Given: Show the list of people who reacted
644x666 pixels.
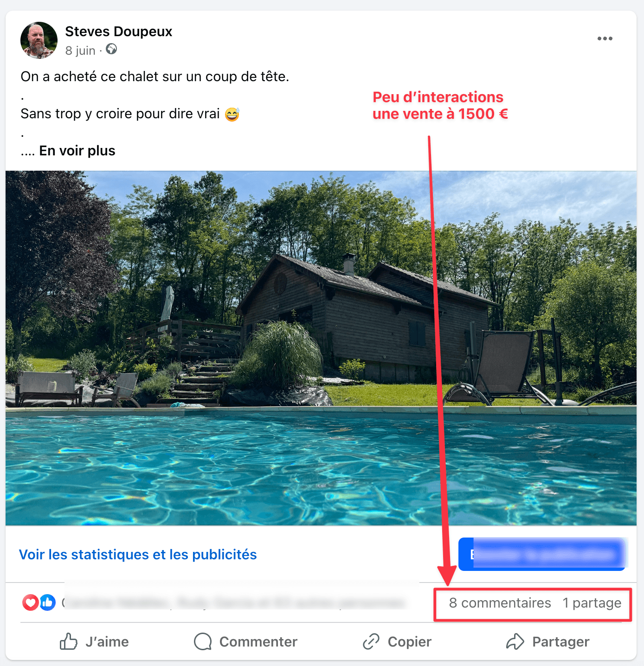Looking at the screenshot, I should point(234,603).
